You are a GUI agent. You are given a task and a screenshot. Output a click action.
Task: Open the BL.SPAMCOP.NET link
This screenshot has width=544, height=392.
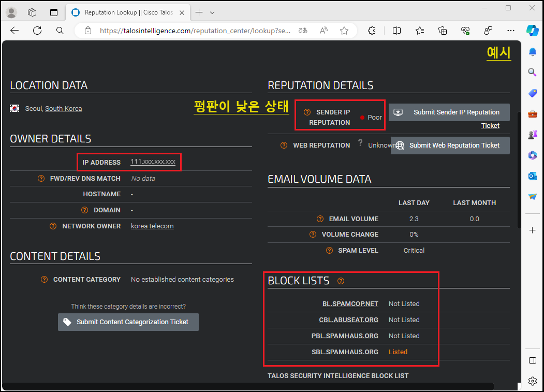pyautogui.click(x=350, y=304)
